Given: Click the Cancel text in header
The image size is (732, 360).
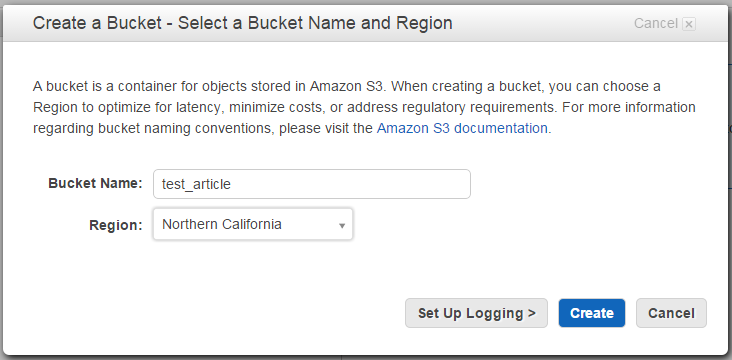Looking at the screenshot, I should click(x=655, y=23).
